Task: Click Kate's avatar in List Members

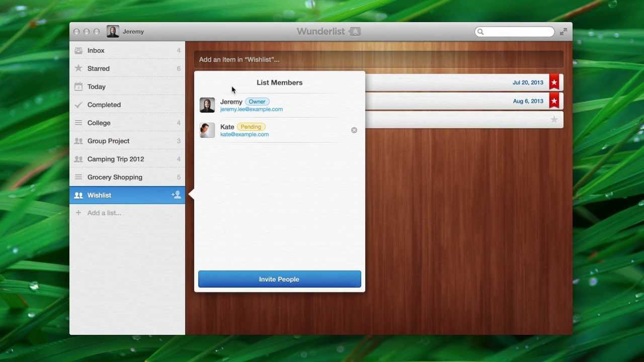Action: point(207,130)
